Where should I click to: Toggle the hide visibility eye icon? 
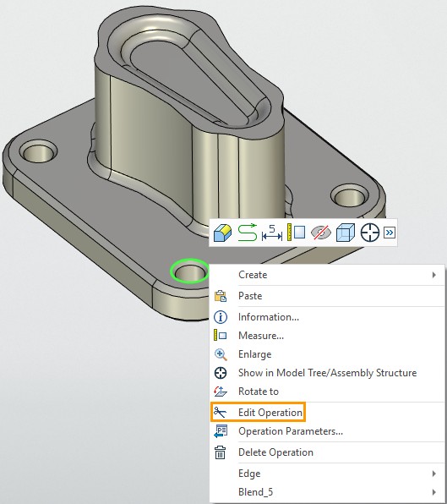321,233
